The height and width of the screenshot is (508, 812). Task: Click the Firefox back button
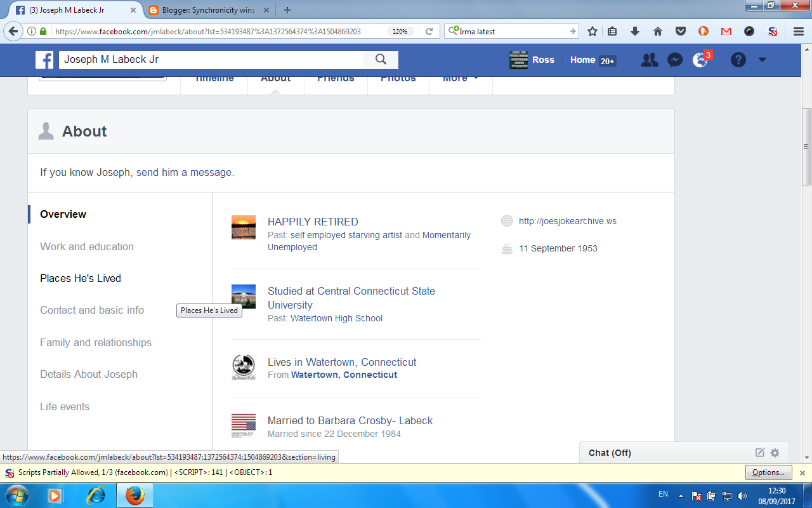tap(13, 31)
